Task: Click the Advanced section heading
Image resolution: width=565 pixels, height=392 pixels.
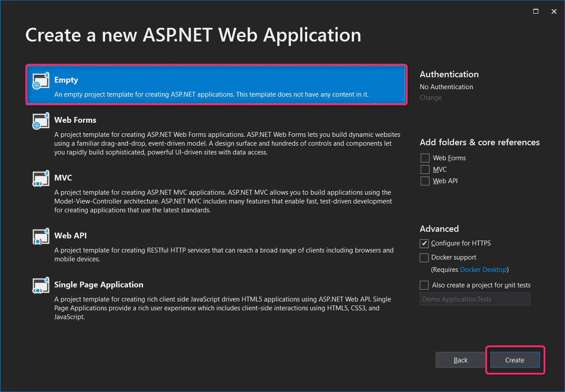Action: (439, 229)
